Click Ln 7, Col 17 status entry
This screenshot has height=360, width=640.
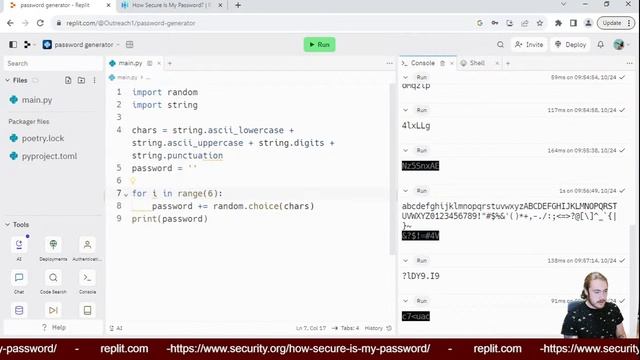coord(311,328)
